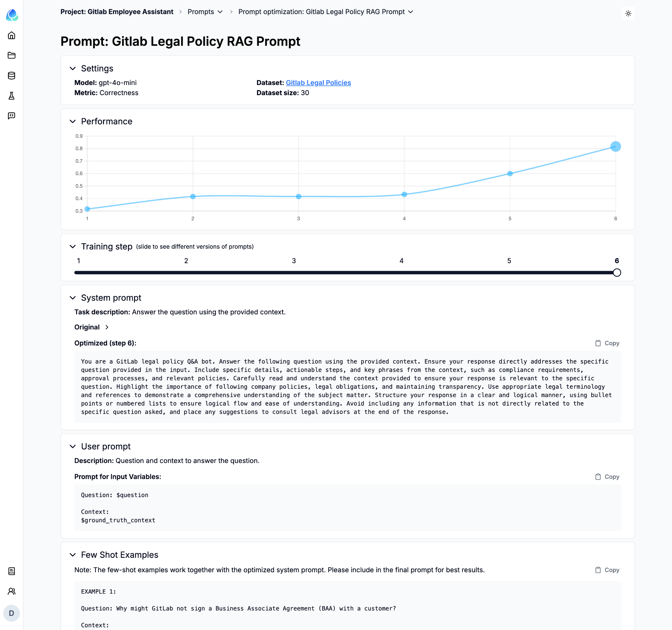
Task: Collapse the Performance section
Action: pos(73,121)
